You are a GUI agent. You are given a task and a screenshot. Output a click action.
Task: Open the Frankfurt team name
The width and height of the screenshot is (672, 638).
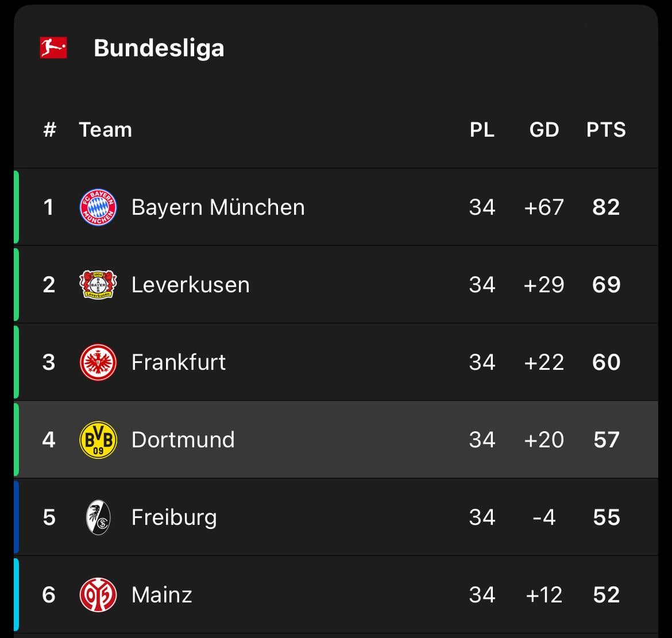(x=178, y=362)
